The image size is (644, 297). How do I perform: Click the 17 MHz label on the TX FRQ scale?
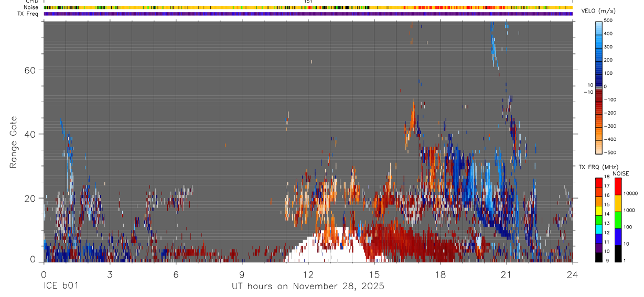[x=607, y=186]
